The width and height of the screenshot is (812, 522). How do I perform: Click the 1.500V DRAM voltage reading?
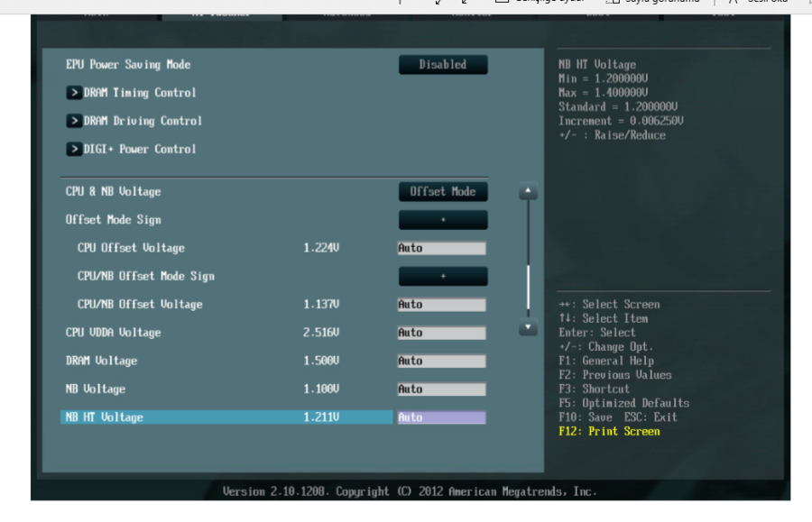(x=321, y=362)
